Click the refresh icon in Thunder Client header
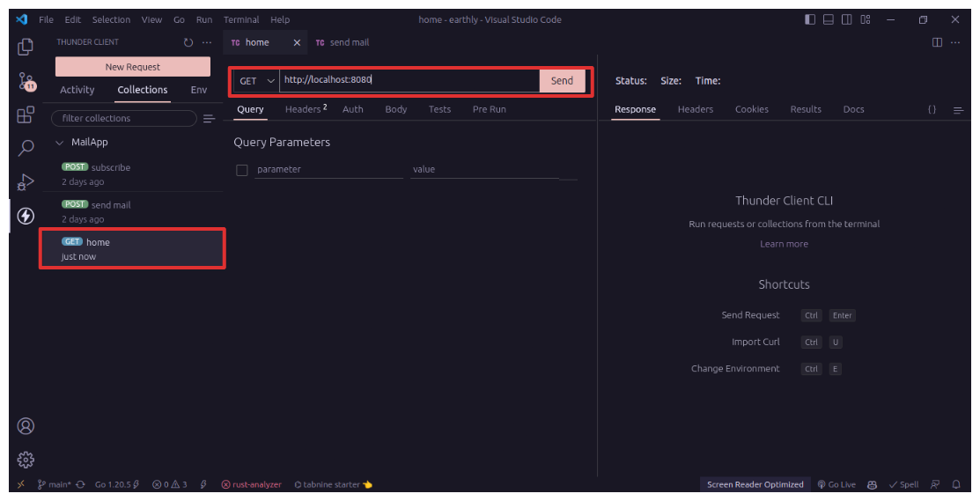The width and height of the screenshot is (980, 501). [x=188, y=42]
